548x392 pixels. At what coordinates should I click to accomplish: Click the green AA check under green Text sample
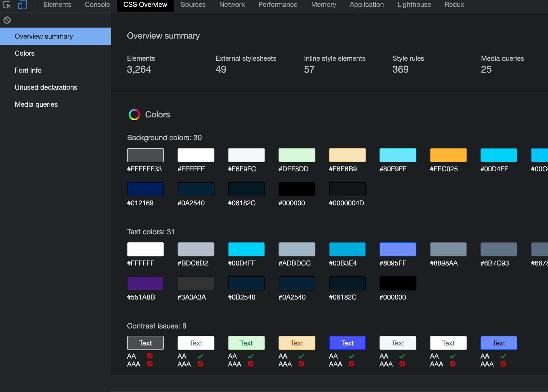pos(251,356)
